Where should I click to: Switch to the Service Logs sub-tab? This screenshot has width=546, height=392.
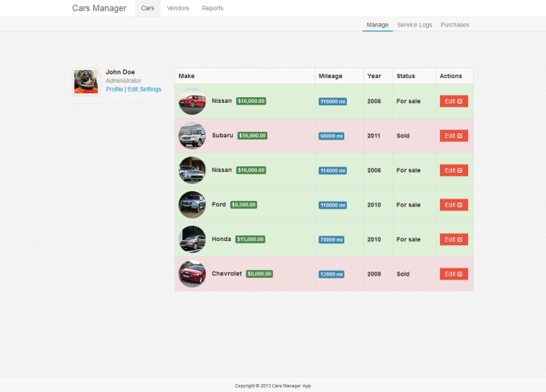point(414,25)
